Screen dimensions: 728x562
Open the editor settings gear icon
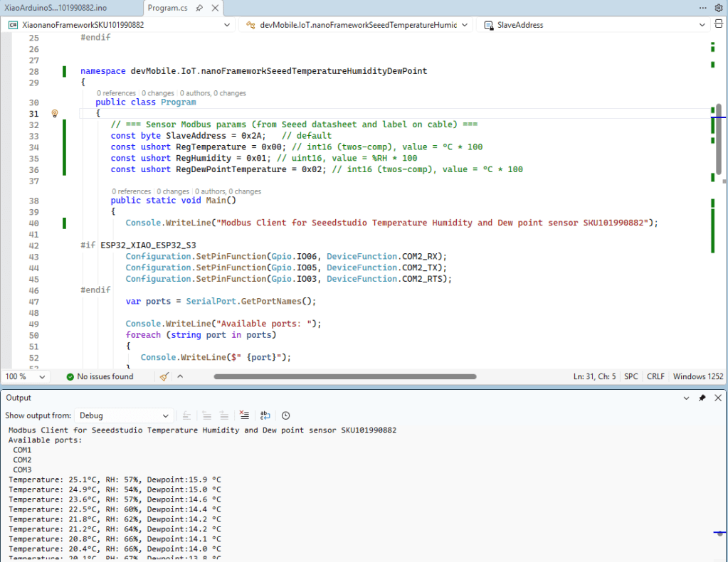tap(718, 7)
